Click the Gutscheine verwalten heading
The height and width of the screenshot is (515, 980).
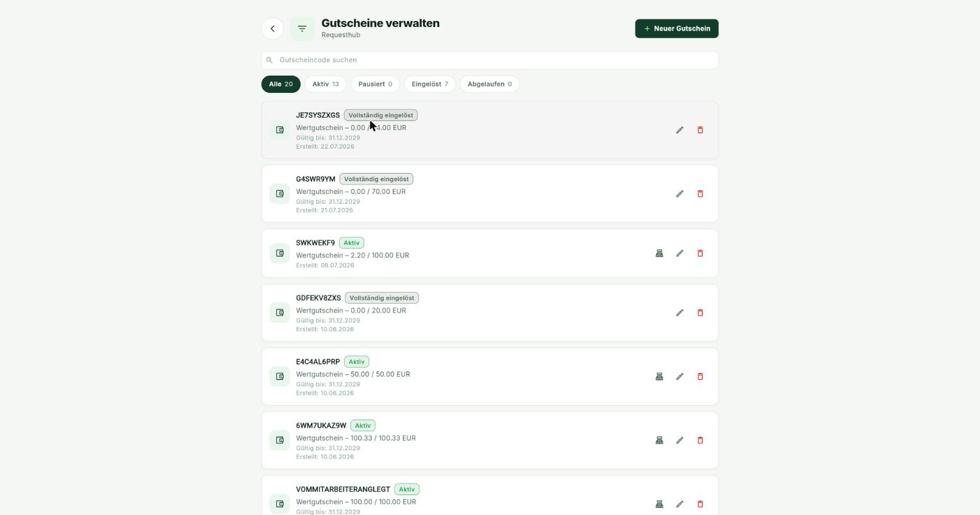pyautogui.click(x=381, y=23)
